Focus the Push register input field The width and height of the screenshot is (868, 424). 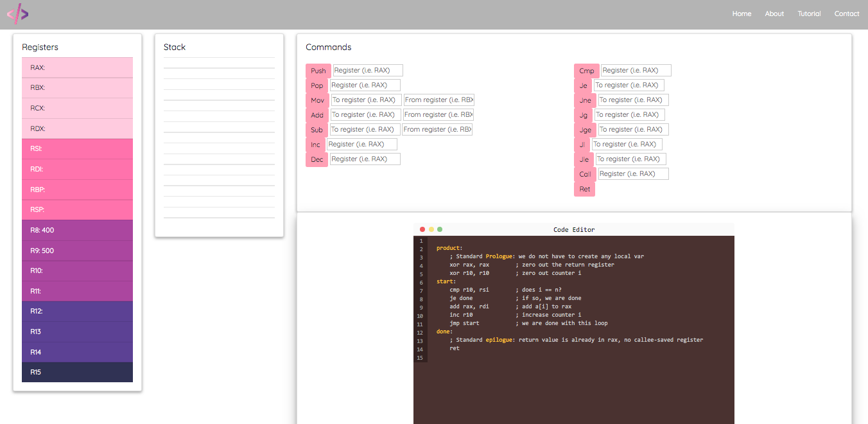[368, 70]
